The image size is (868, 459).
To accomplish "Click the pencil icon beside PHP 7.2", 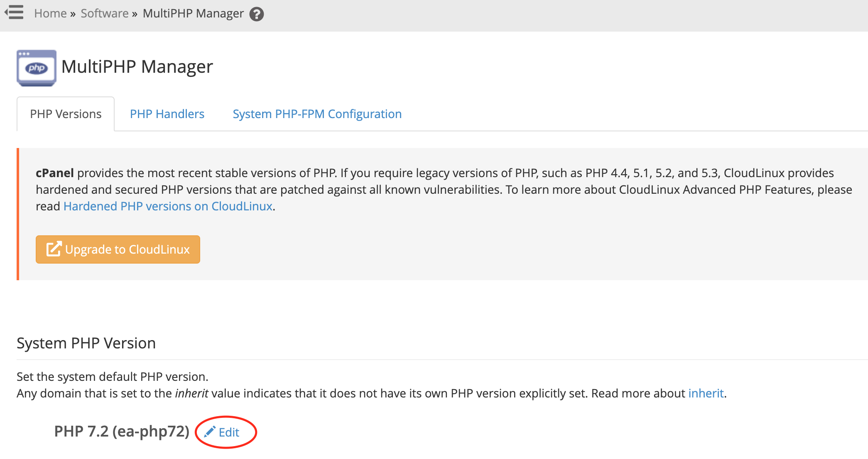I will pos(210,432).
